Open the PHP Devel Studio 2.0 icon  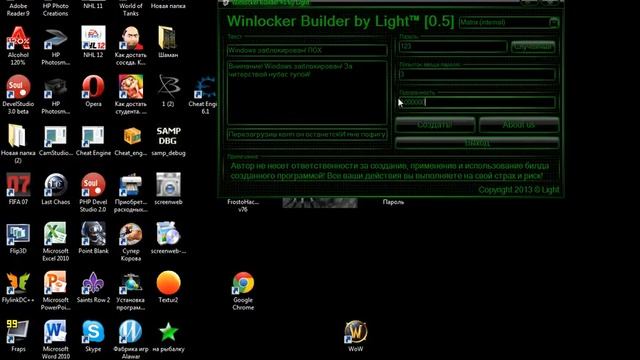pyautogui.click(x=93, y=185)
